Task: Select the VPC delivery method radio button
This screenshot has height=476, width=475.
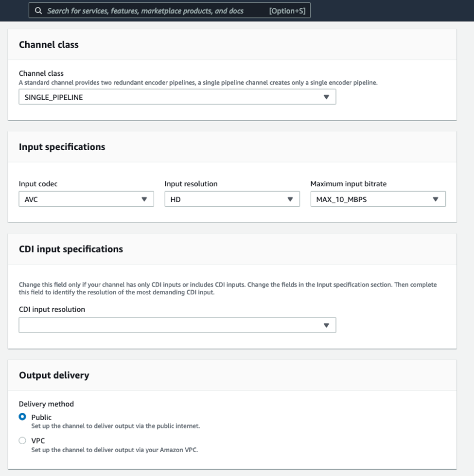Action: point(21,441)
